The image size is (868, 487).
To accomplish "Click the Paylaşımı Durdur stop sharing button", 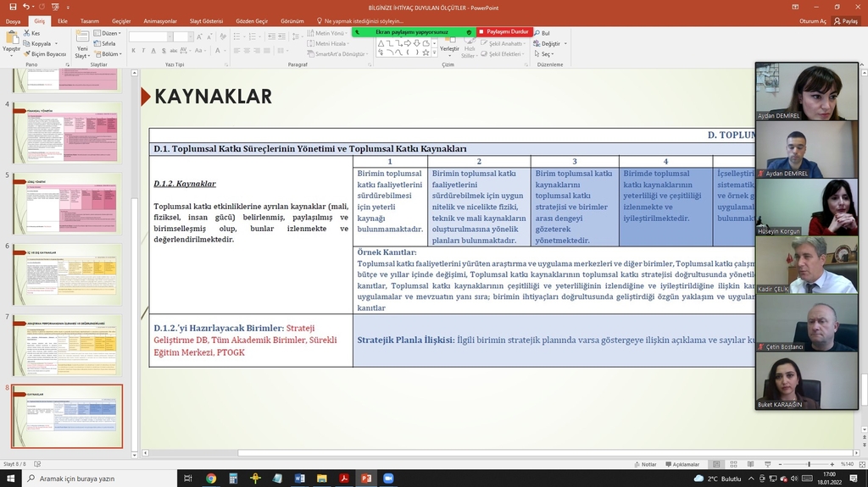I will click(507, 31).
